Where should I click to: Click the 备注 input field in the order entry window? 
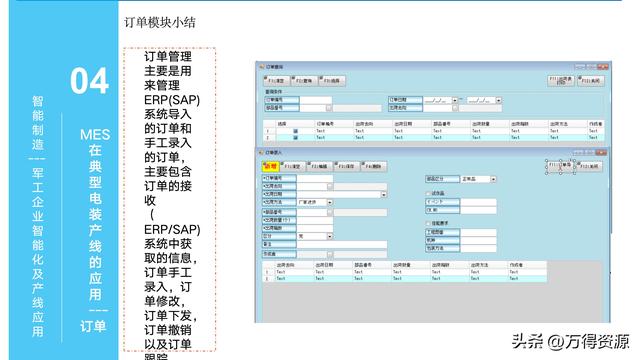(x=342, y=244)
